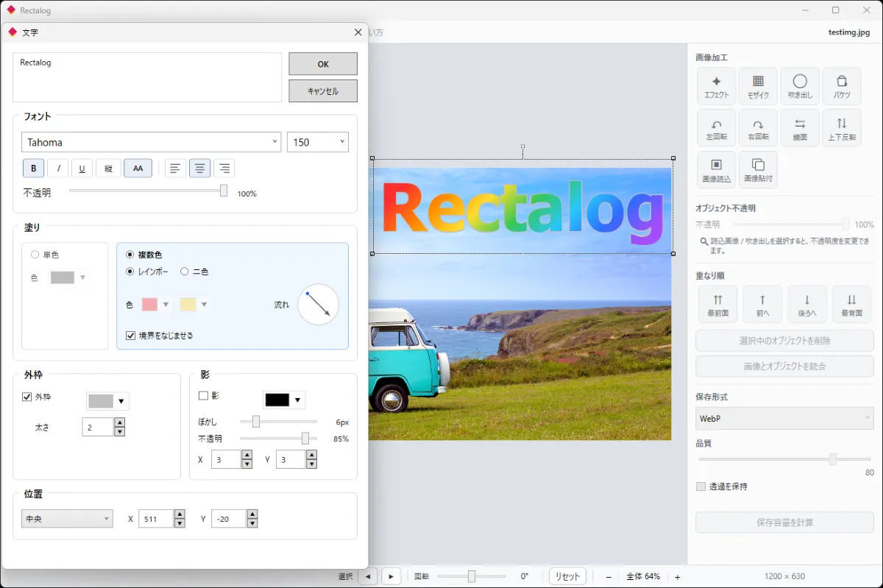Toggle 境界をなじませる checkbox

160,336
